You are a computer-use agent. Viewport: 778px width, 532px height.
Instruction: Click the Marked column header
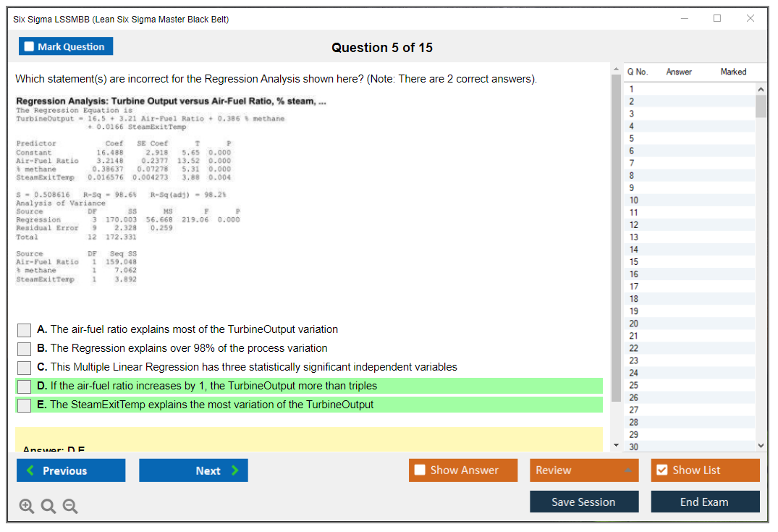point(733,72)
